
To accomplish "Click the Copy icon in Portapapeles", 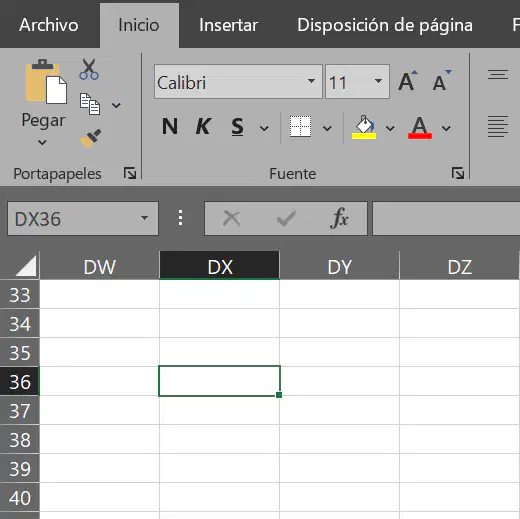I will pyautogui.click(x=90, y=104).
